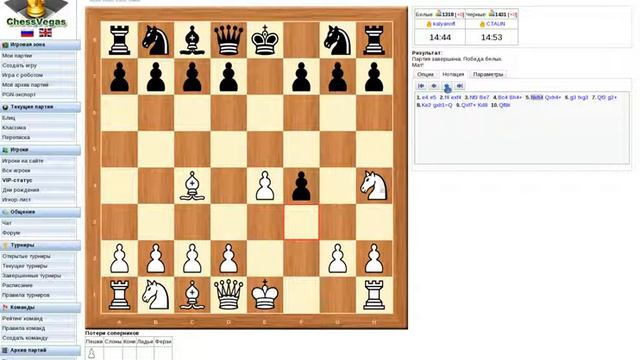Select the black knight on b8

(156, 40)
